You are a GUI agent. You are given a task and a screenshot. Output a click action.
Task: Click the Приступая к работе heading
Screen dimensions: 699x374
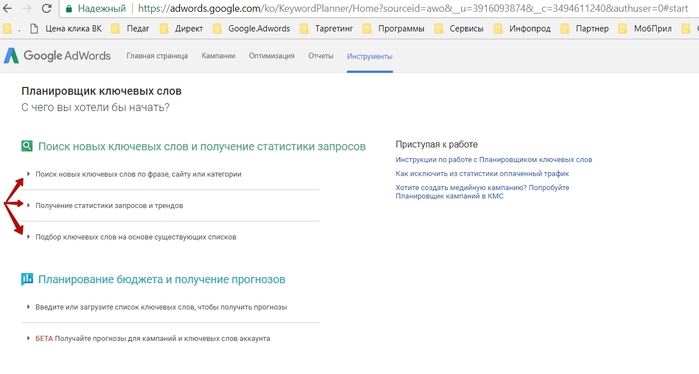pos(436,144)
